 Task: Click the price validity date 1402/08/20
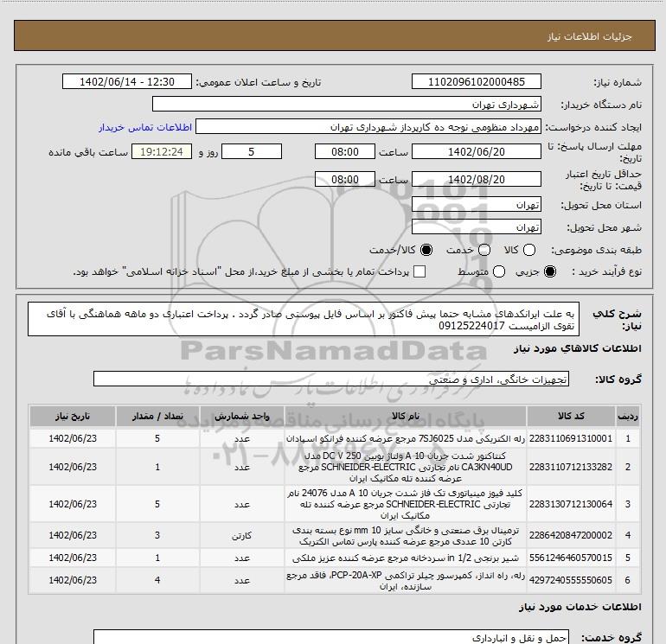point(476,179)
